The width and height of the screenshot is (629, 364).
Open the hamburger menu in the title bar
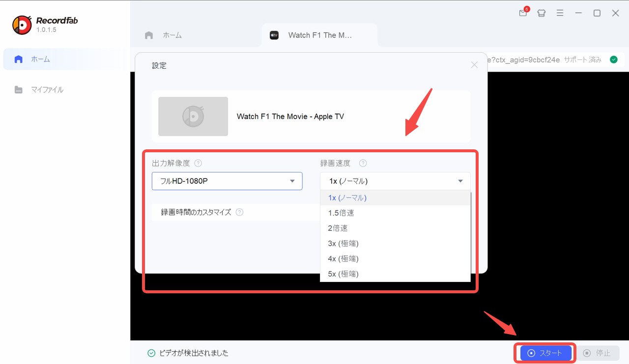pyautogui.click(x=560, y=13)
